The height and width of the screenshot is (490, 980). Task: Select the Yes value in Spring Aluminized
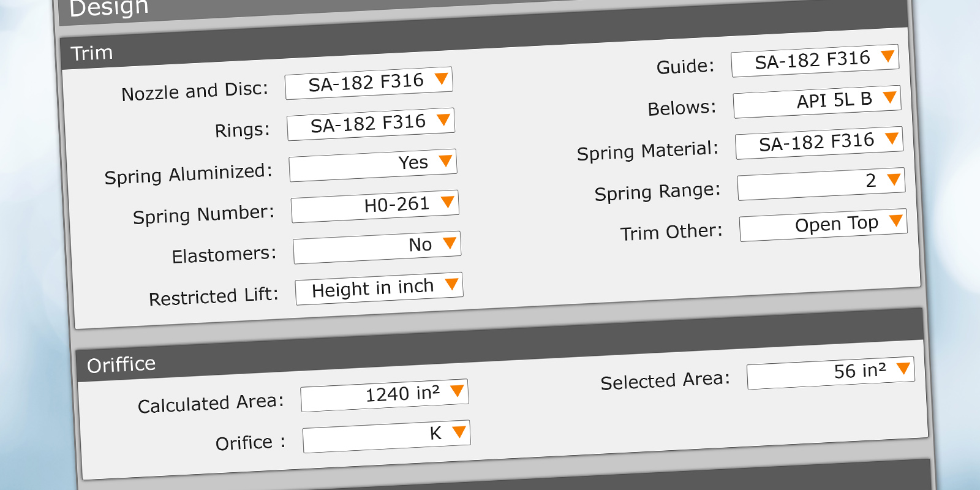(x=413, y=163)
